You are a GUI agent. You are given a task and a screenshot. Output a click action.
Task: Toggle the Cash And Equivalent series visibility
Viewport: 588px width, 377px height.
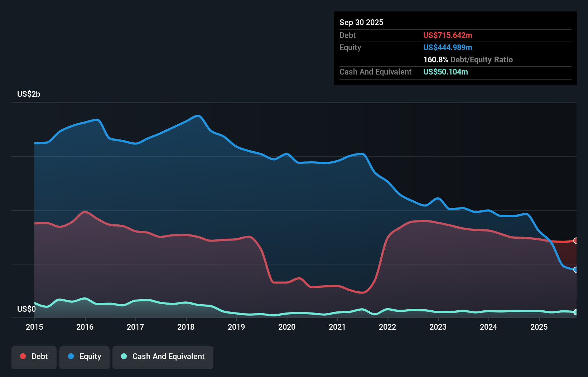(x=163, y=357)
